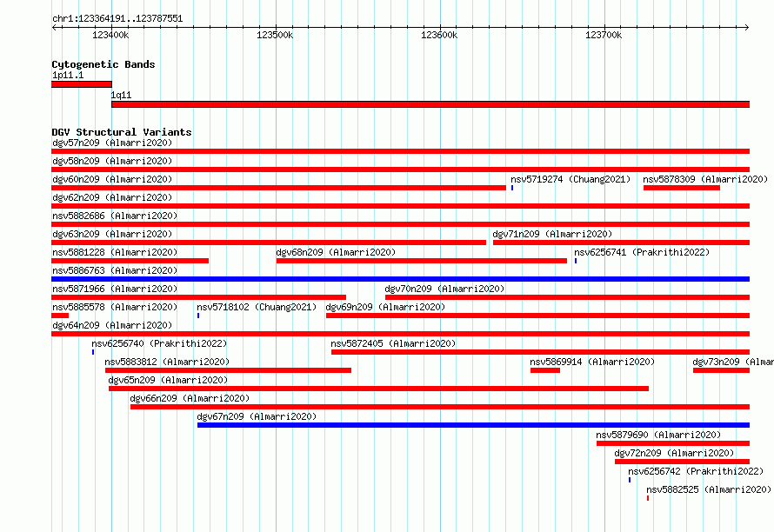Click the dgv64n209 (Almarri2020) label
Viewport: 774px width, 532px height.
coord(112,325)
